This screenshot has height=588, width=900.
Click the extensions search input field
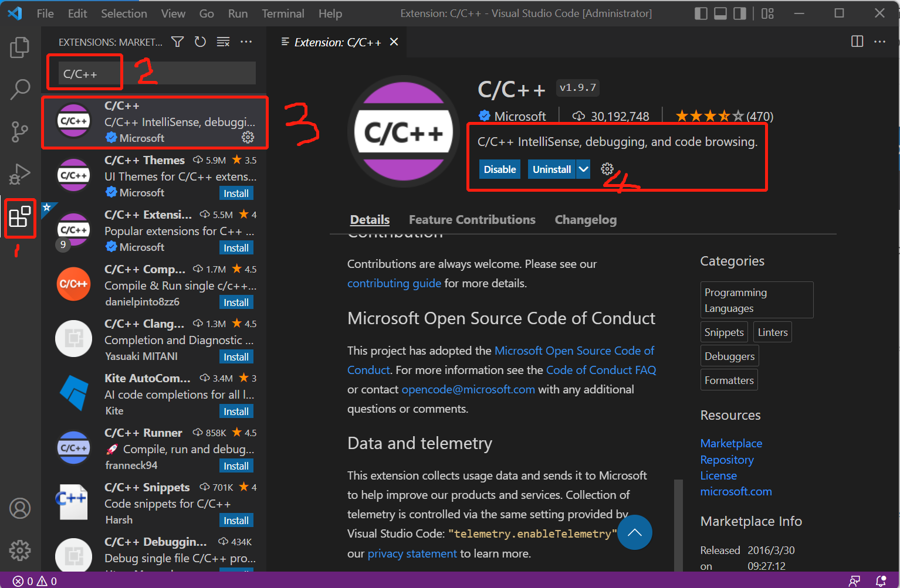pos(157,74)
